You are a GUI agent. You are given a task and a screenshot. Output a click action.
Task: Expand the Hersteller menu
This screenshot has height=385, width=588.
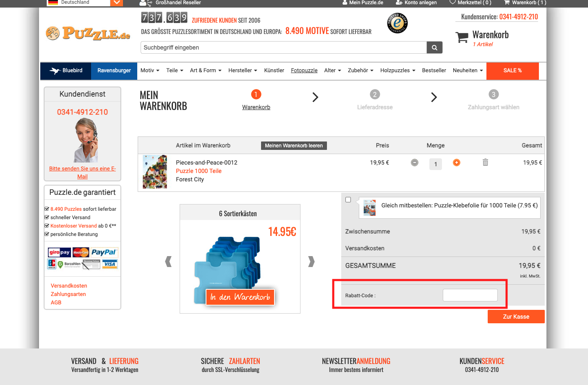243,71
